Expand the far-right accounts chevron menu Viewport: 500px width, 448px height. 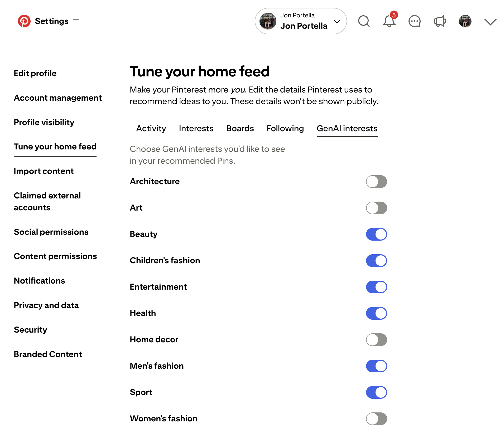[x=490, y=22]
